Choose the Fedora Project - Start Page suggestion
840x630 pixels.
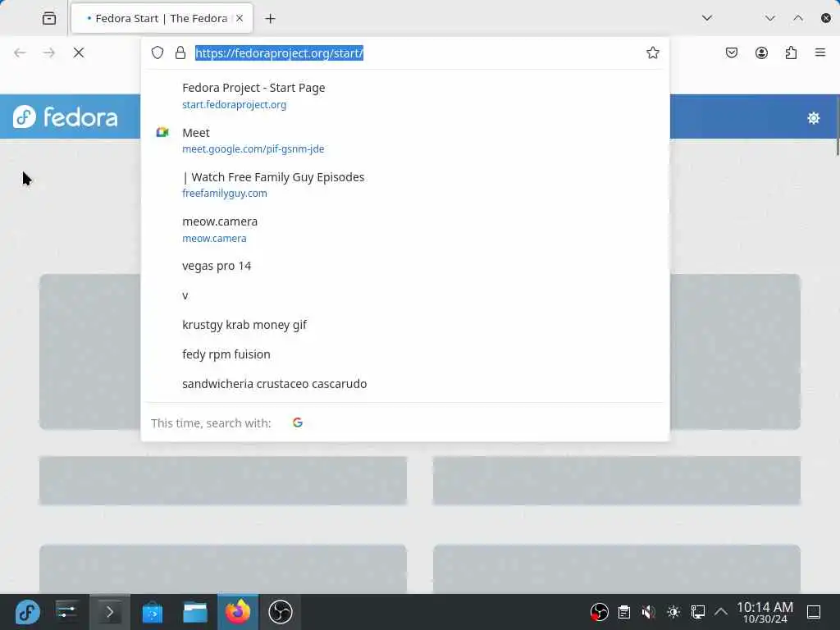[405, 95]
